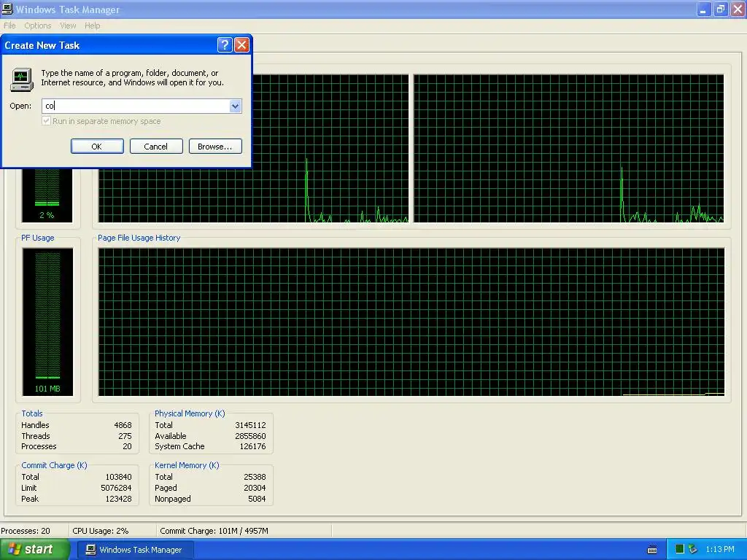Confirm with the OK button

coord(97,146)
